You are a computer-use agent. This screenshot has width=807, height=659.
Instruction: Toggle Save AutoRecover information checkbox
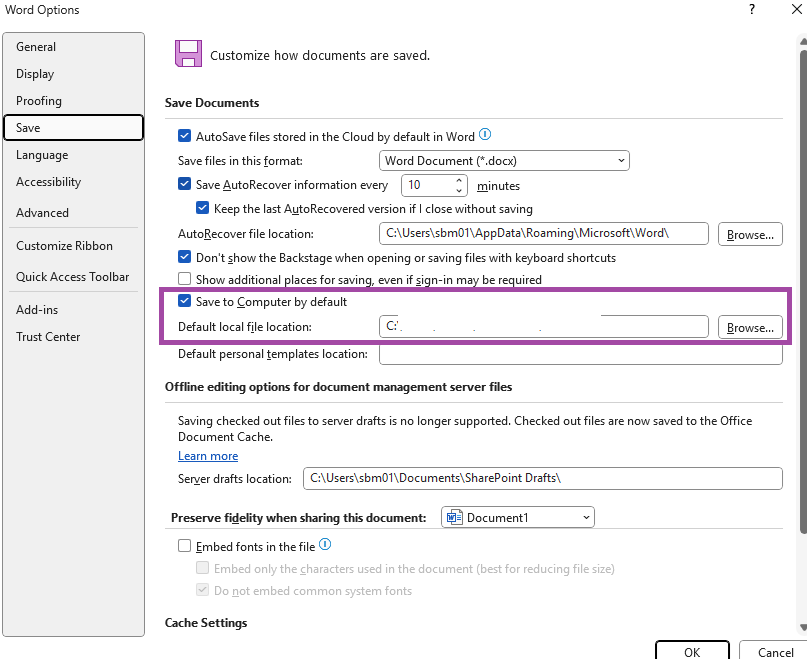(x=184, y=184)
